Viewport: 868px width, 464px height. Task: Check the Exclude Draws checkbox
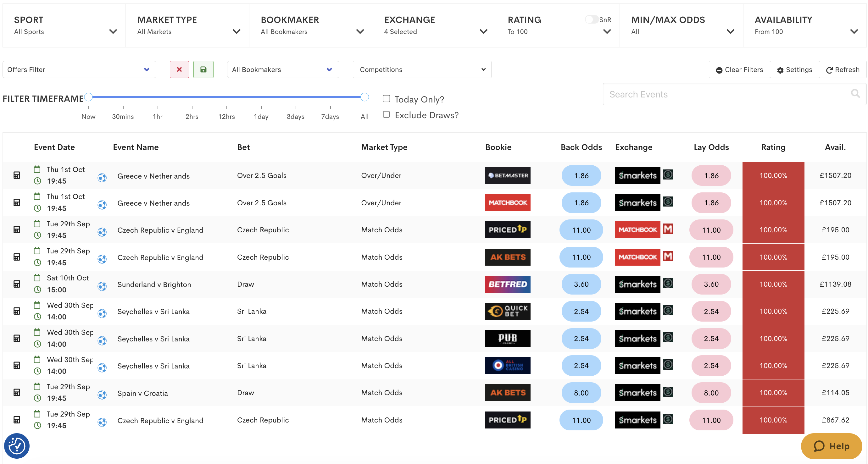[386, 114]
